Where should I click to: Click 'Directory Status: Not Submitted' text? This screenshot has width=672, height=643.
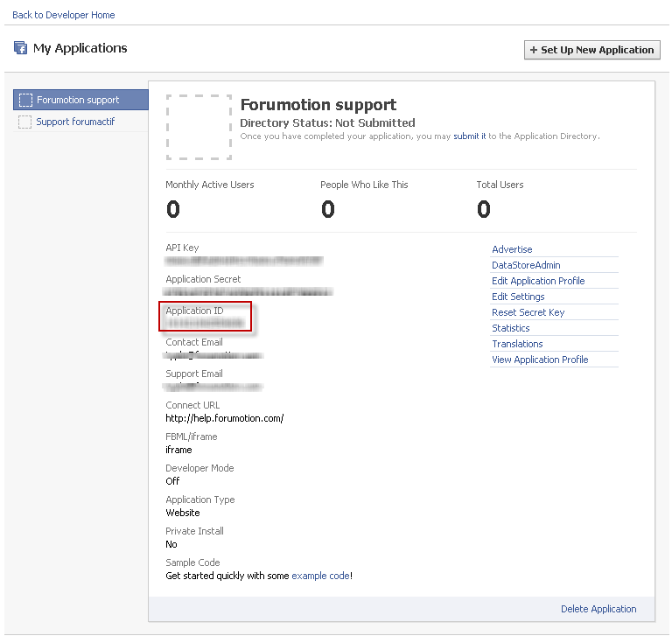(327, 123)
